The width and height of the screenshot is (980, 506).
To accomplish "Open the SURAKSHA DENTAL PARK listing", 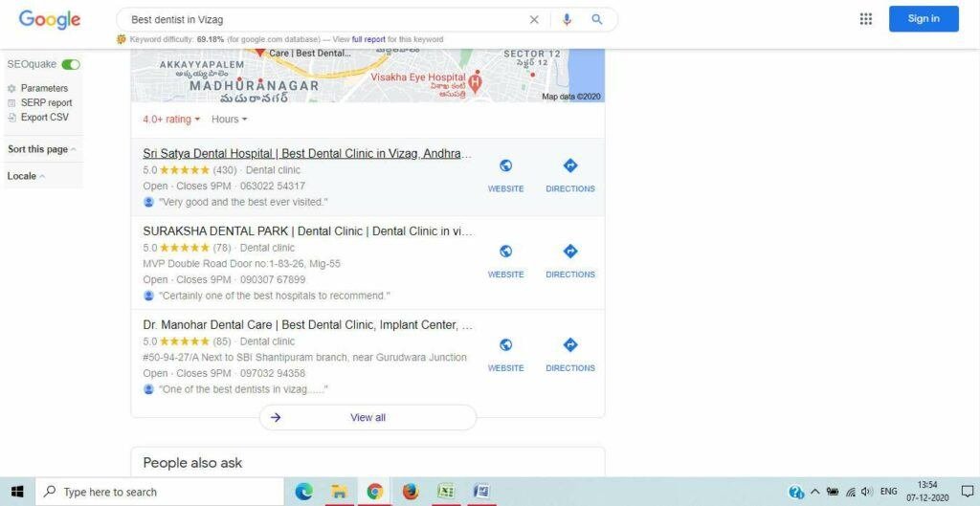I will point(308,231).
